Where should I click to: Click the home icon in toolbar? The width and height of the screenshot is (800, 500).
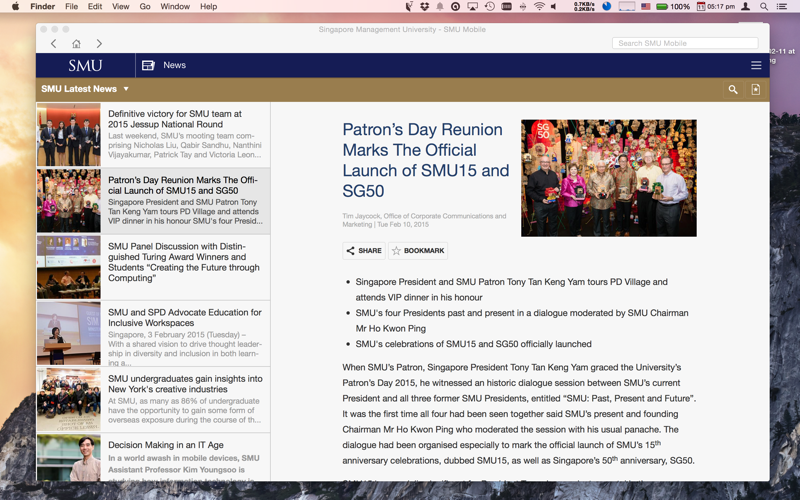tap(77, 44)
